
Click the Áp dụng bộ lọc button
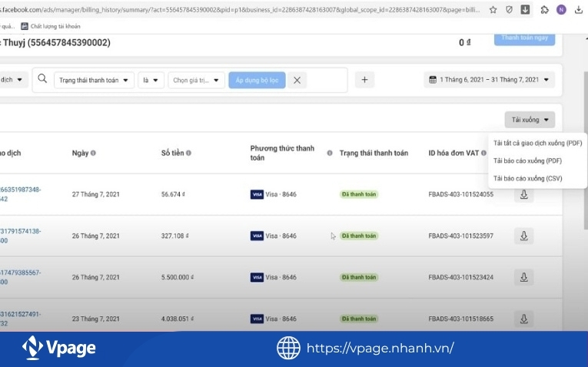tap(257, 80)
